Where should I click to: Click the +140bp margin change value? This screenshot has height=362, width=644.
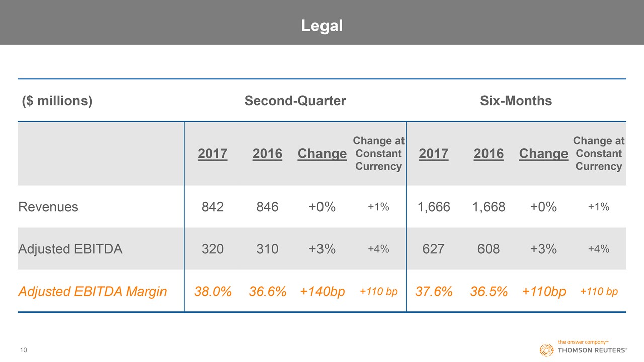[322, 291]
